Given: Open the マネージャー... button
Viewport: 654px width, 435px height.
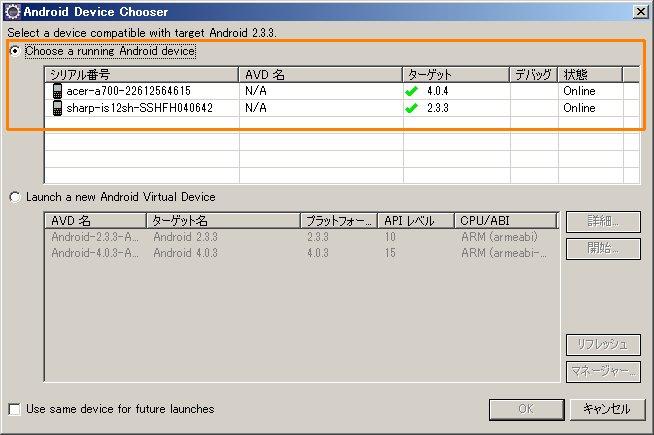Looking at the screenshot, I should point(603,372).
